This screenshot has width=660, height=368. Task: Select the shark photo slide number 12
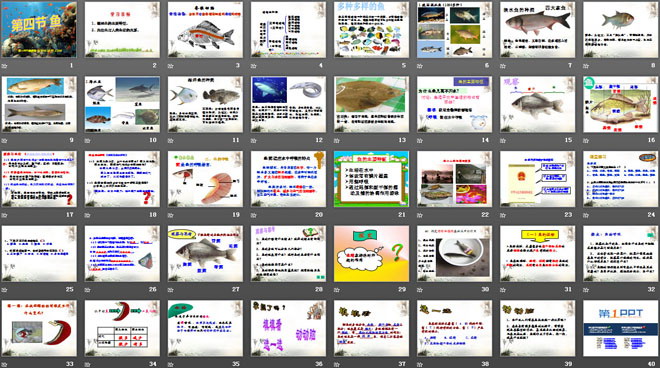pos(288,104)
